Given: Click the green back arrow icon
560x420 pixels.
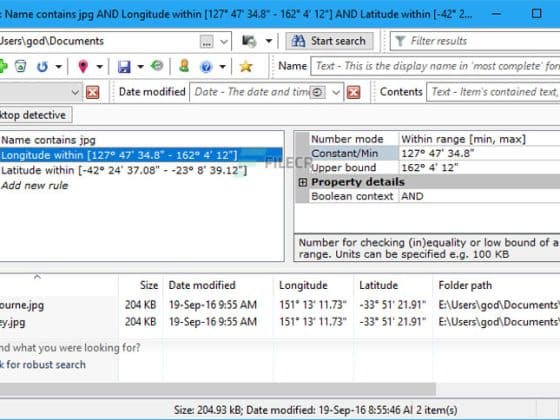Looking at the screenshot, I should coord(157,65).
